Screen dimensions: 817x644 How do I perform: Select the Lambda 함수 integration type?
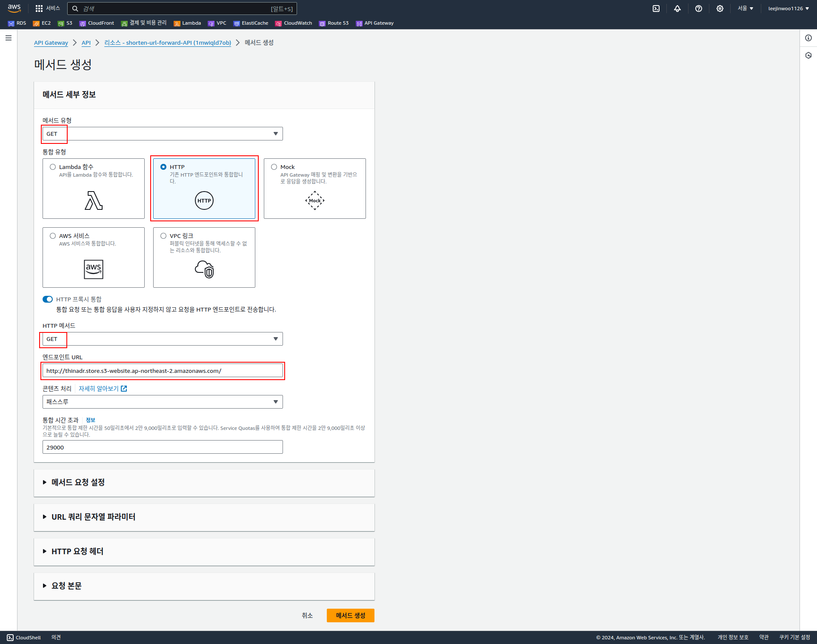pos(53,167)
